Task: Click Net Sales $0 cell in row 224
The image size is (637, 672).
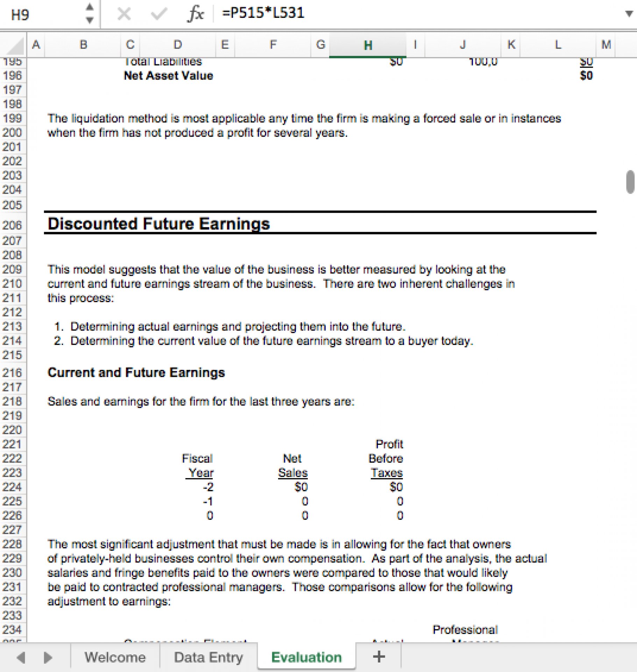Action: (301, 487)
